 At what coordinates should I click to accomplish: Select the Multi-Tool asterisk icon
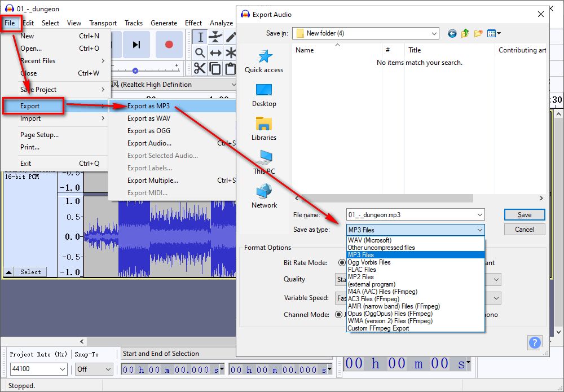click(x=231, y=53)
